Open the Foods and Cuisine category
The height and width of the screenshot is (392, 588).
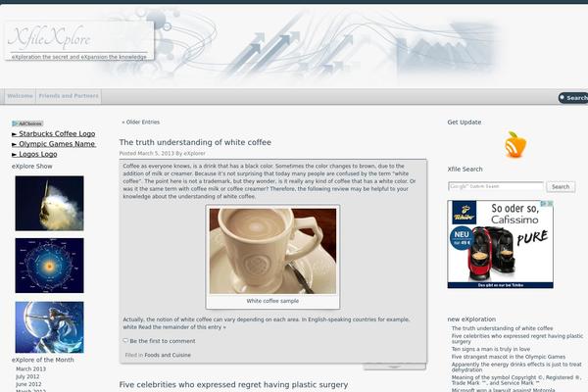pyautogui.click(x=168, y=355)
